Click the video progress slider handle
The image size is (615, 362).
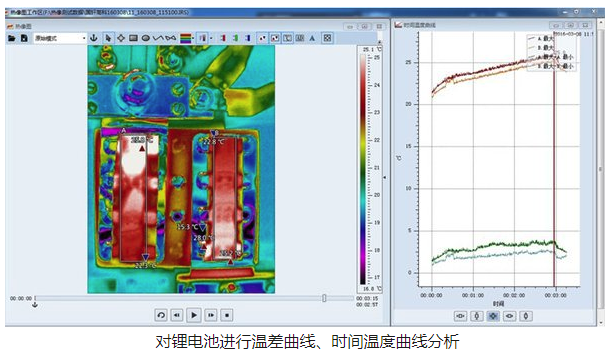pyautogui.click(x=324, y=298)
